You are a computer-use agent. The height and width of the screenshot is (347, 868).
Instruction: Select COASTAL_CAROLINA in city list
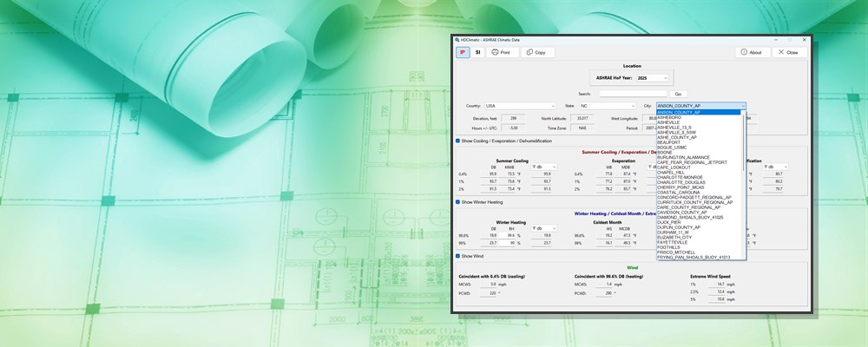698,192
